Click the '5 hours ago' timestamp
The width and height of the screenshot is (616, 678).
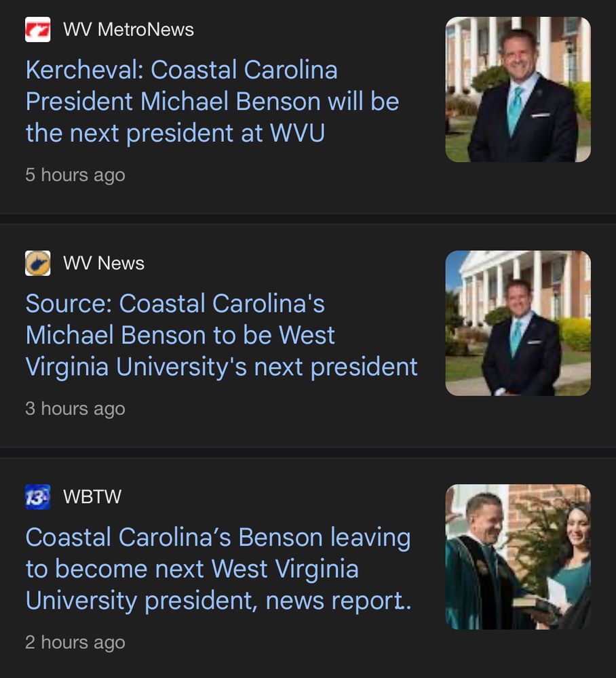(x=75, y=175)
